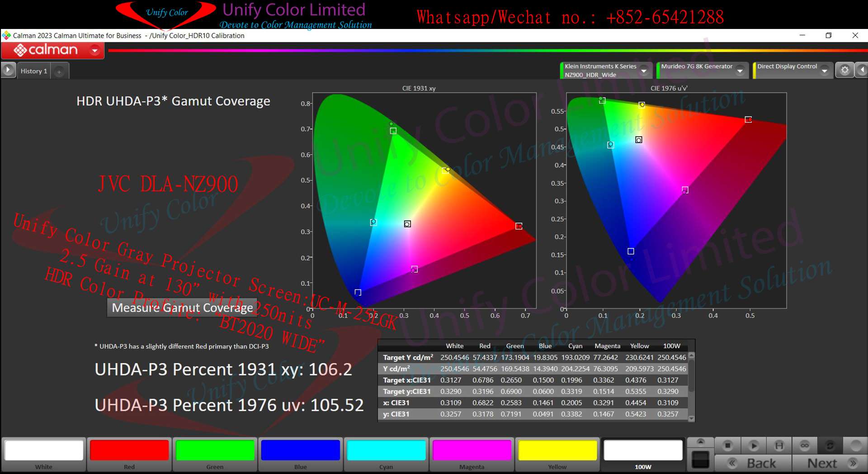Click the Magenta column header in table
This screenshot has height=474, width=868.
pos(607,346)
